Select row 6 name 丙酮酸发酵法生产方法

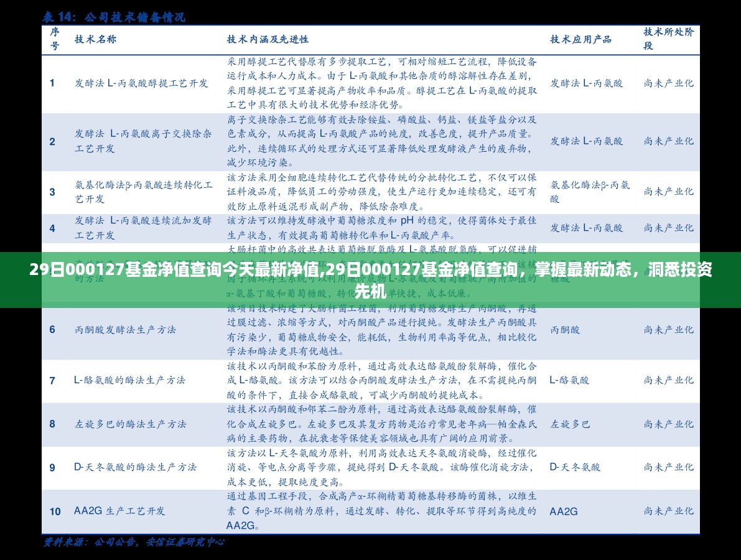click(125, 330)
